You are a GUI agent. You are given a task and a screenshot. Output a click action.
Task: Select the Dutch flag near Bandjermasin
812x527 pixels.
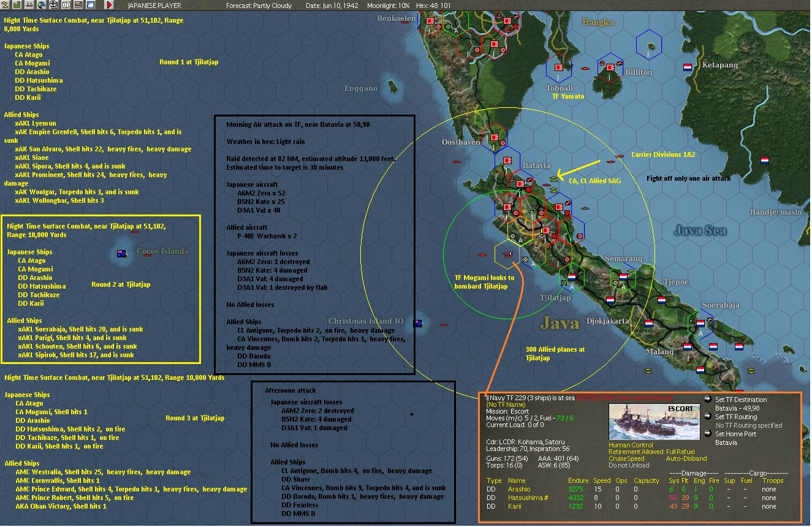click(x=765, y=161)
